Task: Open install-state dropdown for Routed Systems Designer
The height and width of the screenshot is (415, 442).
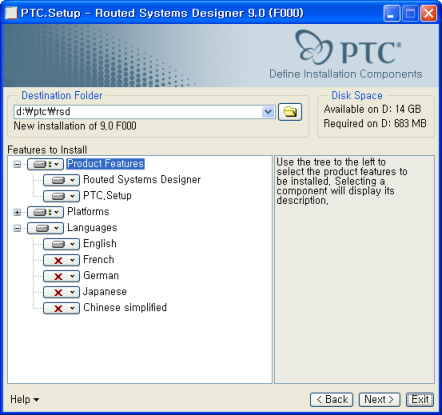Action: pos(61,180)
